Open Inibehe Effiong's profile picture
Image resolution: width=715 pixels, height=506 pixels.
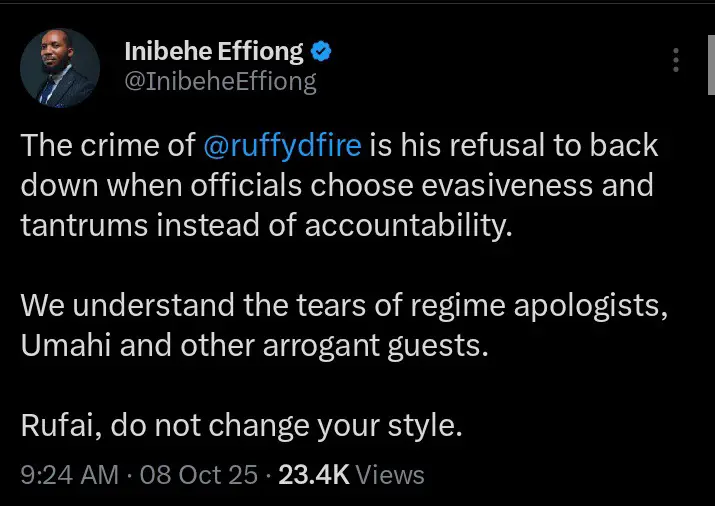tap(60, 67)
